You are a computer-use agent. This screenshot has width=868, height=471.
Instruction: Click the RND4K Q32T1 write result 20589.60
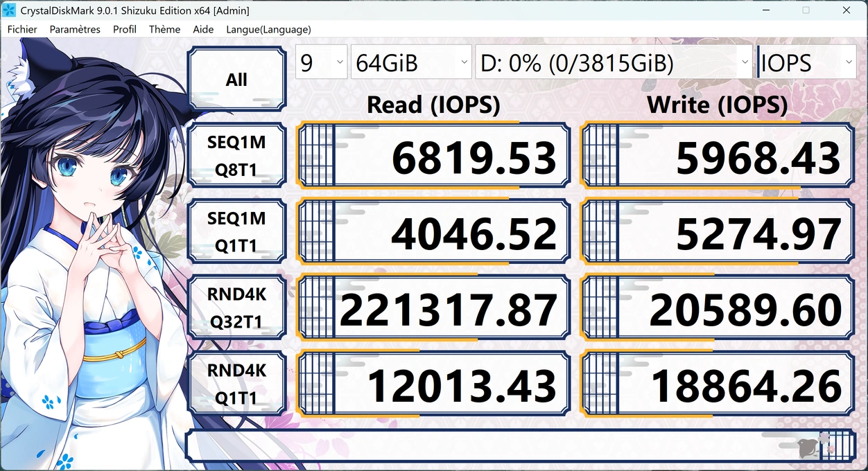(x=718, y=309)
